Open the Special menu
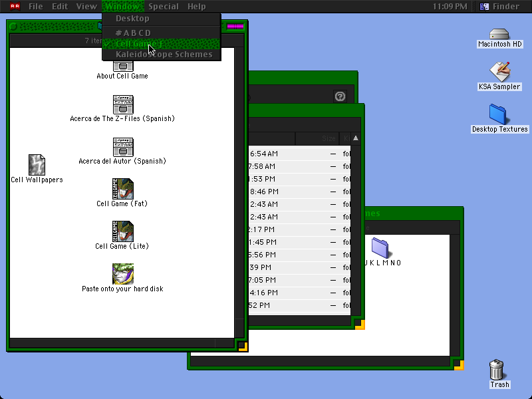 point(163,7)
